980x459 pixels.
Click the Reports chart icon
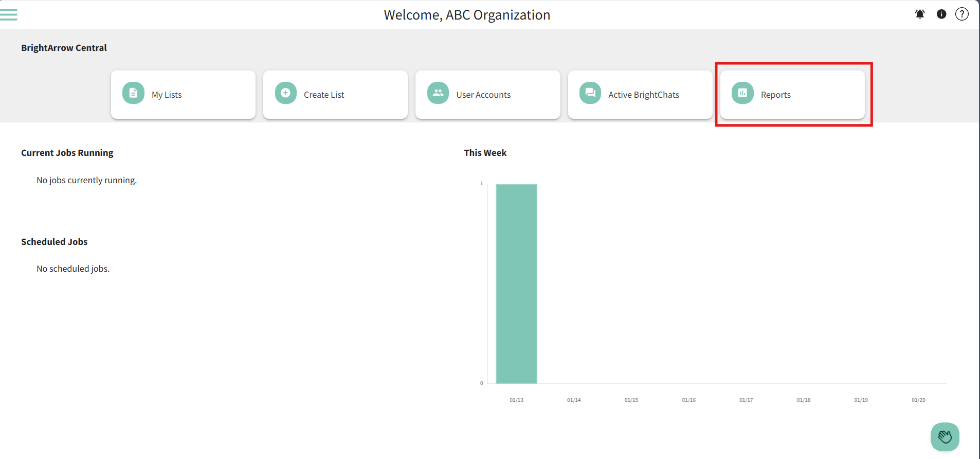click(x=742, y=93)
